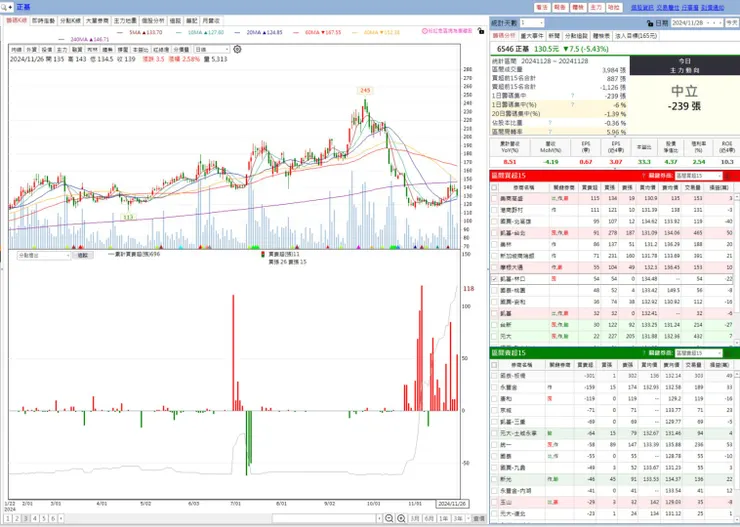Open the 統計天數 dropdown

[532, 23]
